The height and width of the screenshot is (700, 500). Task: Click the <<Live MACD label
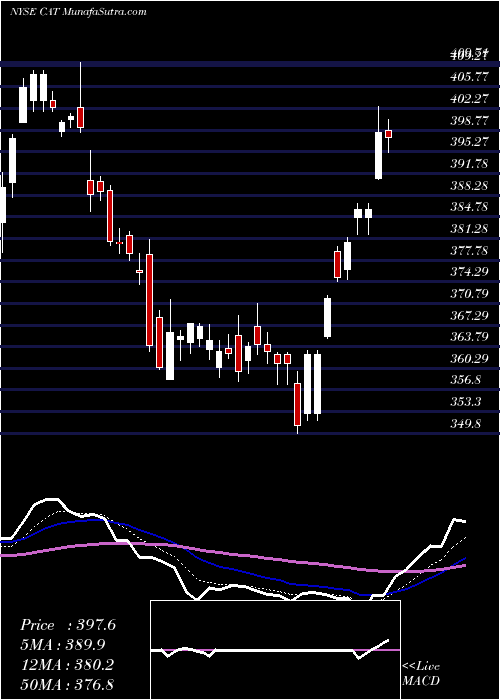[x=421, y=674]
